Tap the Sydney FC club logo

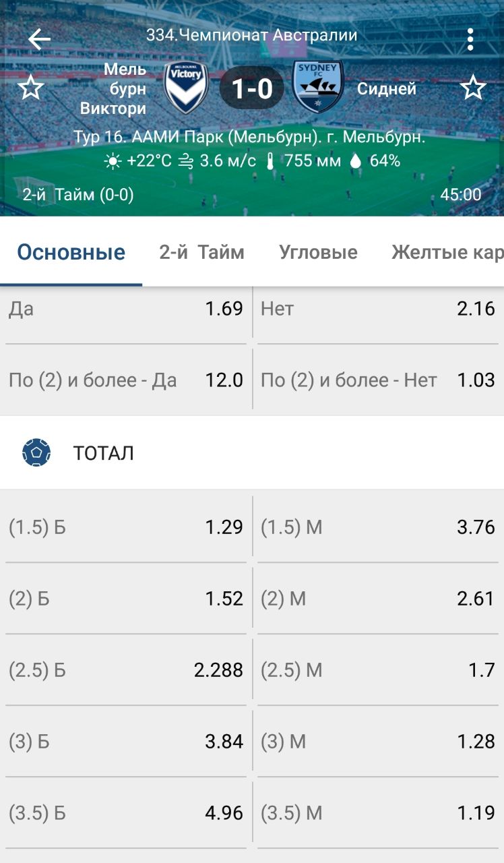pyautogui.click(x=319, y=86)
